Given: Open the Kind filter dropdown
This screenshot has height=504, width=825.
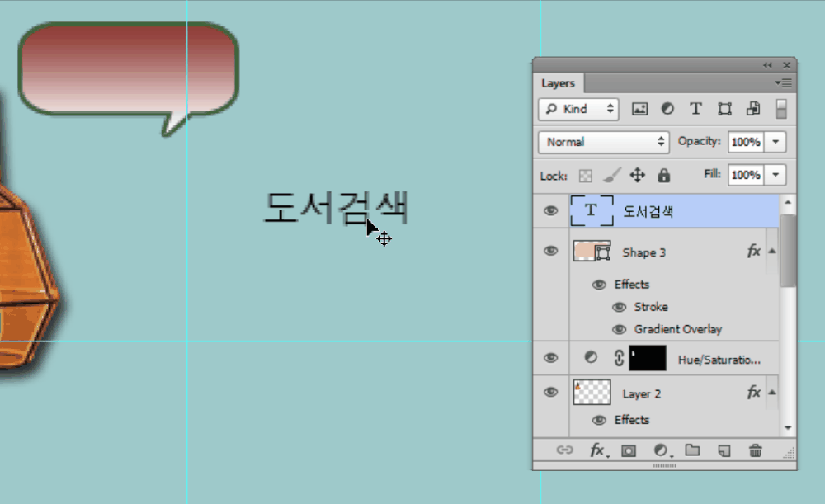Looking at the screenshot, I should click(x=578, y=109).
